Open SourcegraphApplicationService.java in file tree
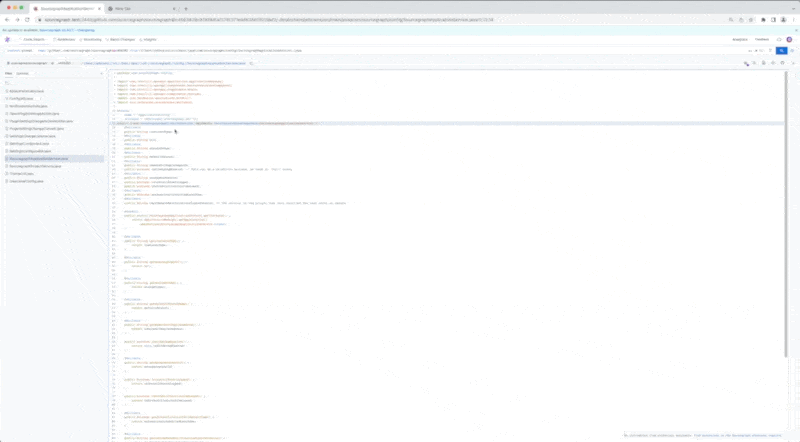The width and height of the screenshot is (800, 442). [38, 159]
